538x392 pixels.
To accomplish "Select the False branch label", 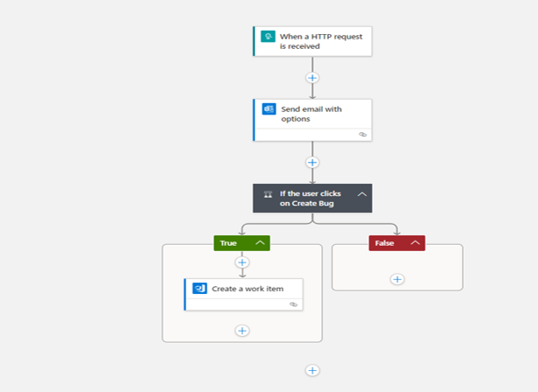I will [384, 243].
